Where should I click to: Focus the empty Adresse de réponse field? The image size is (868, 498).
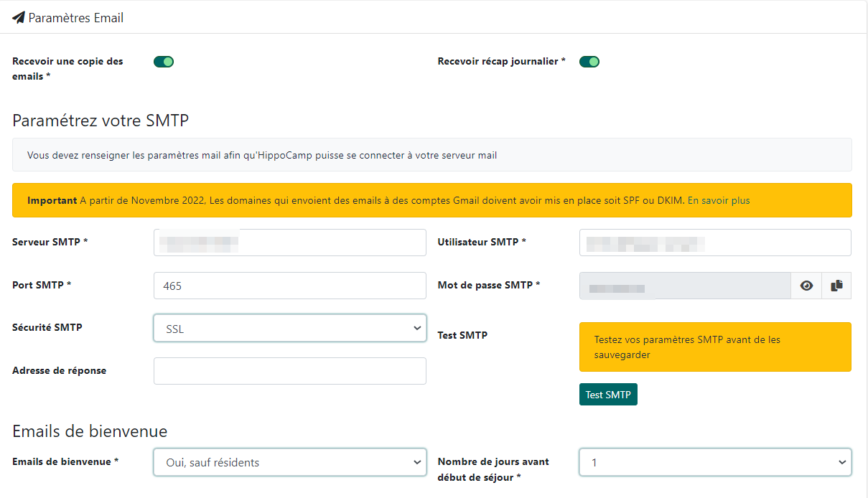289,371
